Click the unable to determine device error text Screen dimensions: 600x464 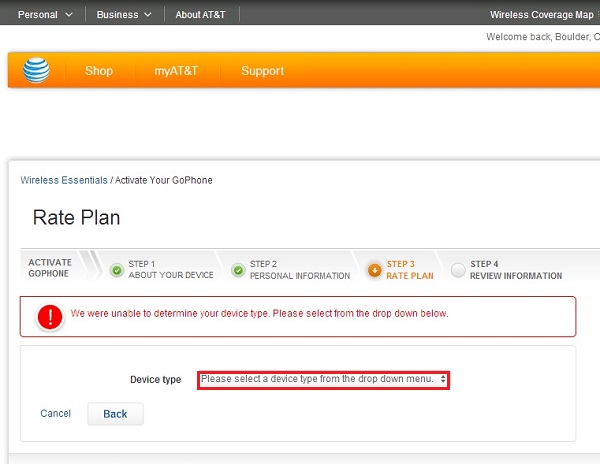[x=259, y=313]
